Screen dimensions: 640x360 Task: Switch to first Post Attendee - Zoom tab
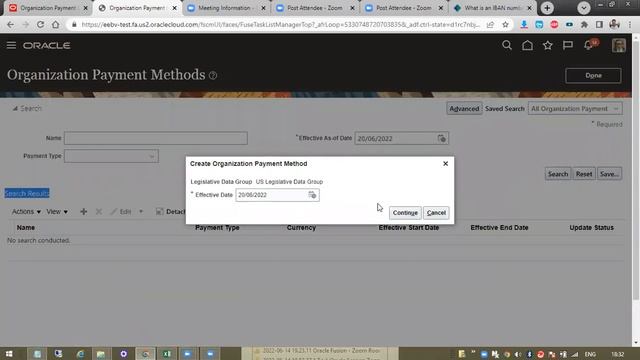click(315, 8)
